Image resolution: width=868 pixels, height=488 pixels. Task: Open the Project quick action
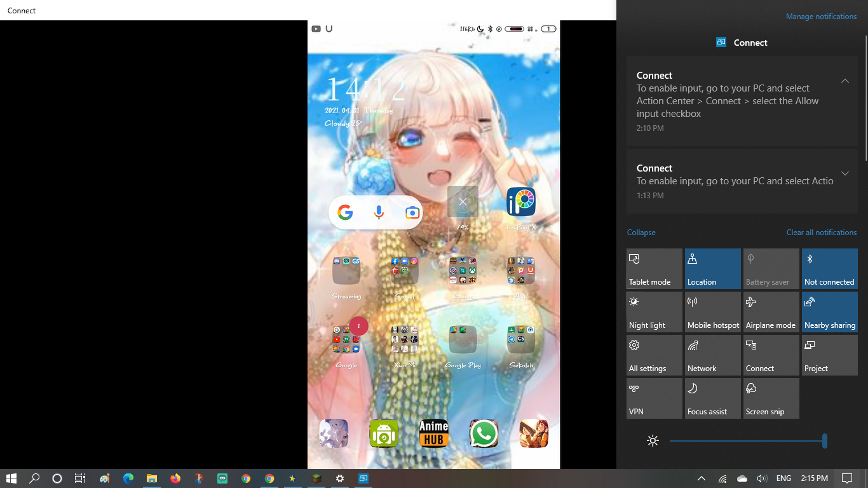[x=830, y=355]
